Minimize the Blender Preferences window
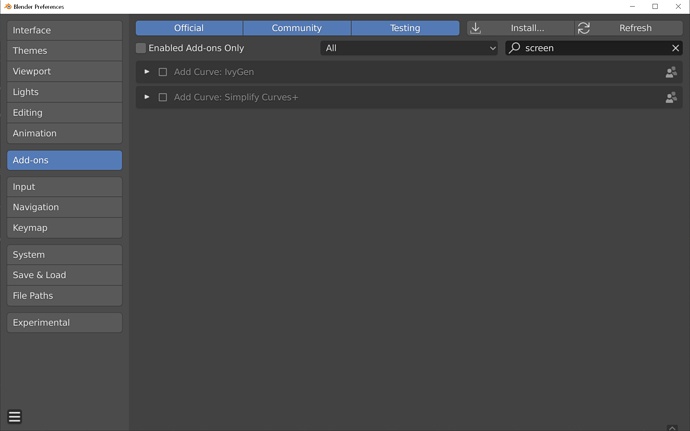Image resolution: width=690 pixels, height=431 pixels. pyautogui.click(x=632, y=6)
